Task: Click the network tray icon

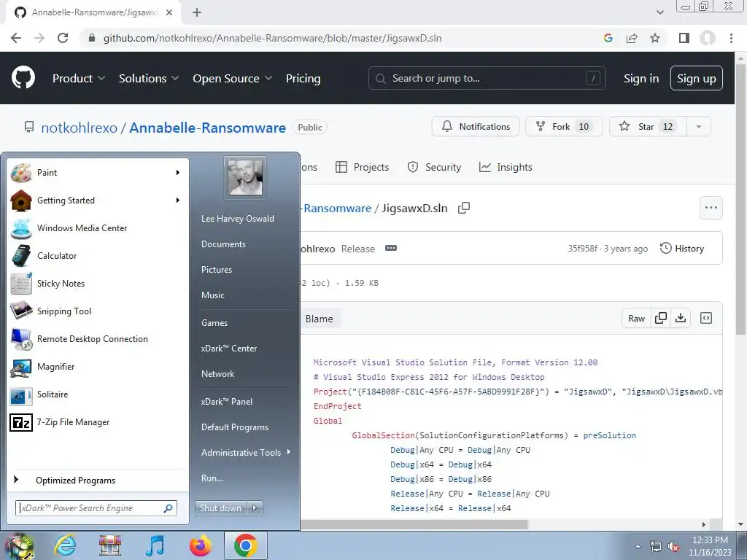Action: (x=656, y=547)
